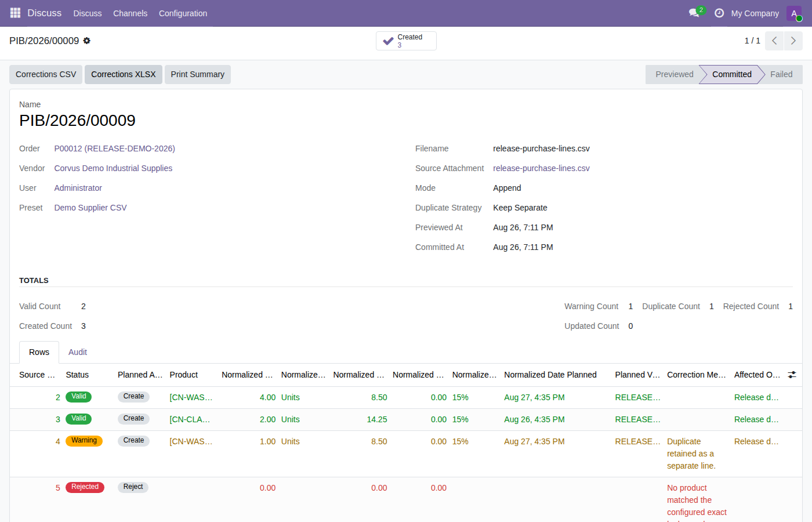
Task: Open the record actions gear icon
Action: (x=87, y=41)
